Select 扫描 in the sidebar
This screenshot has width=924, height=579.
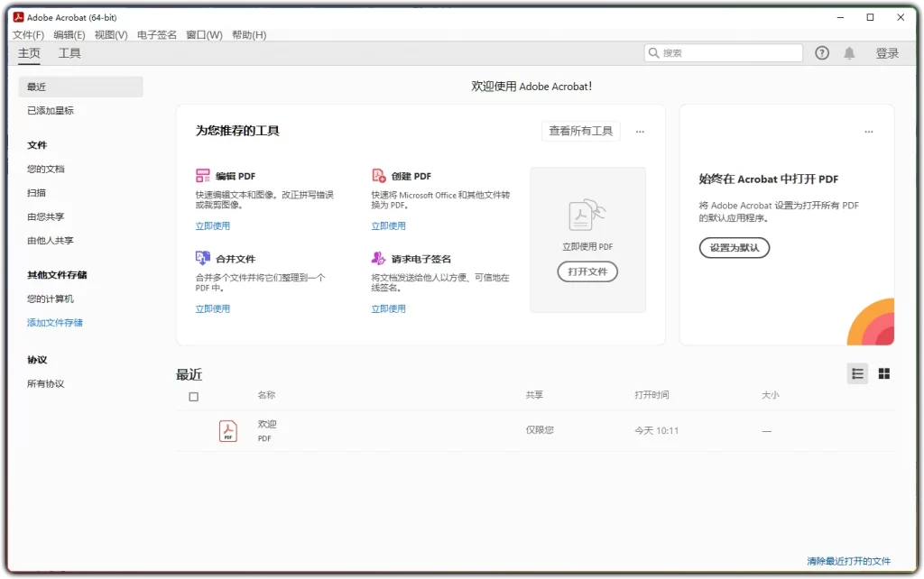(36, 193)
